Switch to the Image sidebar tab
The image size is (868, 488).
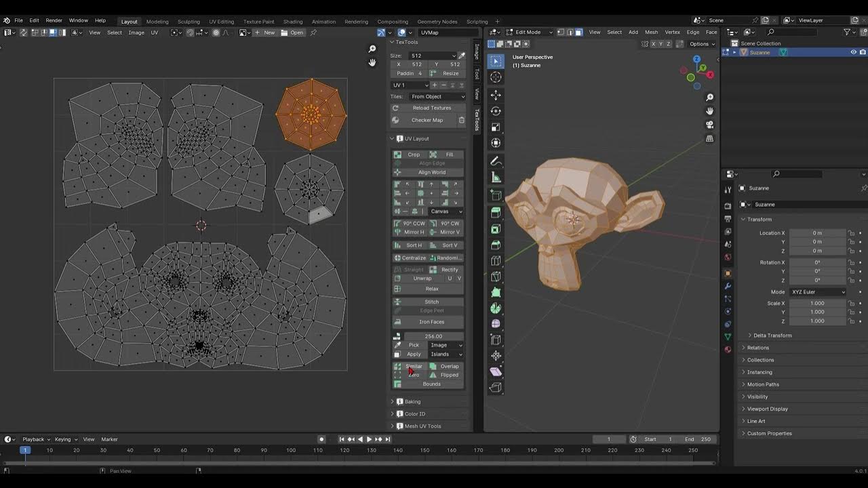point(477,52)
